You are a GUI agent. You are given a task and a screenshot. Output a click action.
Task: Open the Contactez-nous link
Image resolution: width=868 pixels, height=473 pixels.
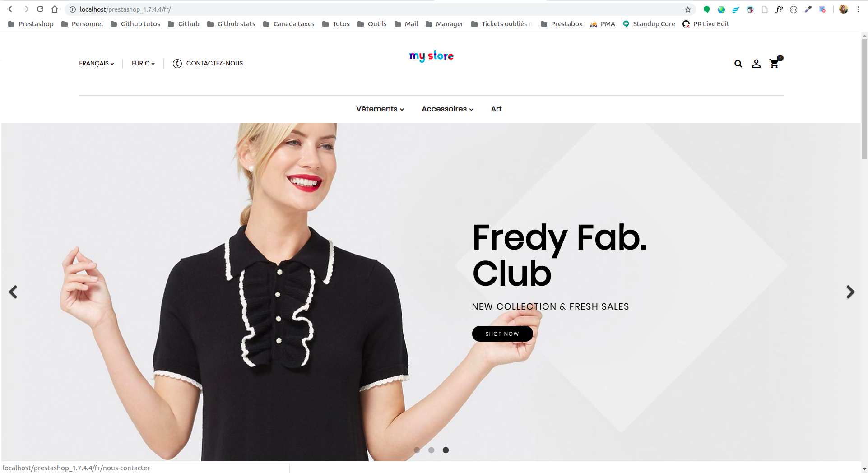(x=208, y=63)
